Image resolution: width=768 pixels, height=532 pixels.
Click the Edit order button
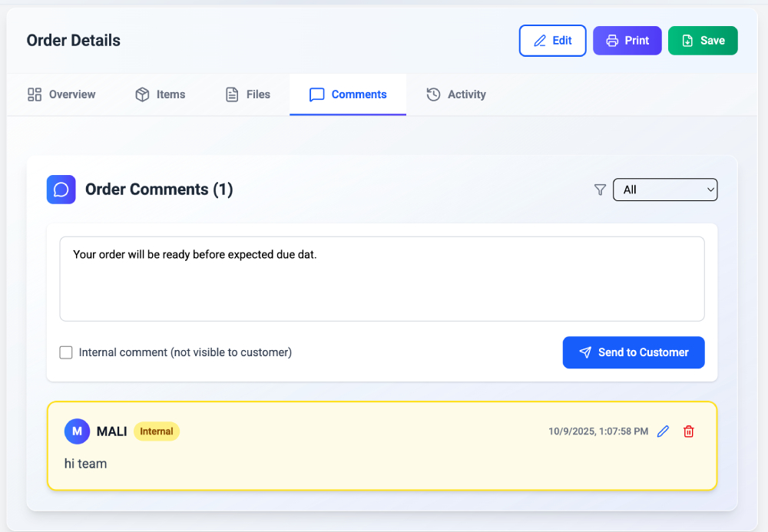tap(552, 41)
